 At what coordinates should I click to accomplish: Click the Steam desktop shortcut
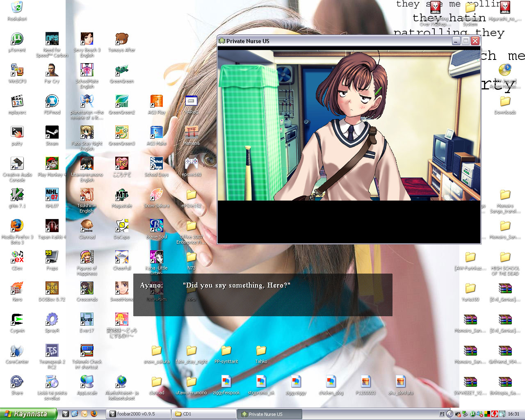(x=52, y=132)
